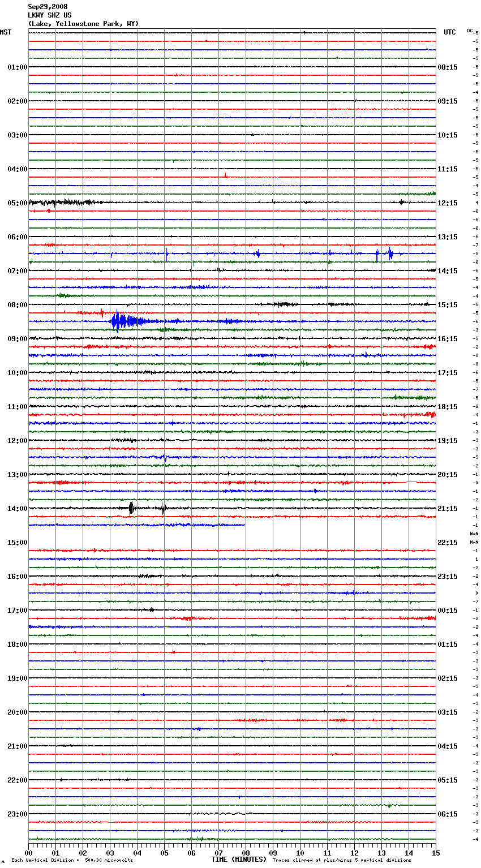The width and height of the screenshot is (481, 868).
Task: Click the 04:15 UTC time label
Action: (448, 746)
